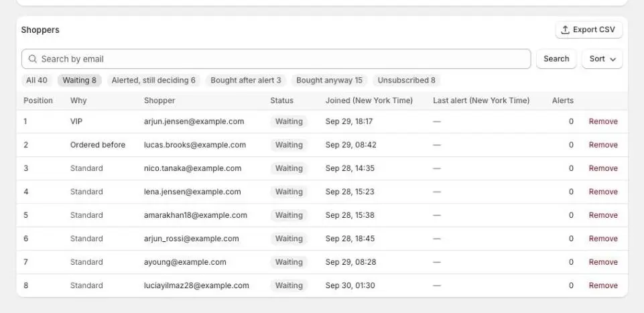This screenshot has height=313, width=644.
Task: Open the Unsubscribed 8 filter
Action: click(407, 80)
